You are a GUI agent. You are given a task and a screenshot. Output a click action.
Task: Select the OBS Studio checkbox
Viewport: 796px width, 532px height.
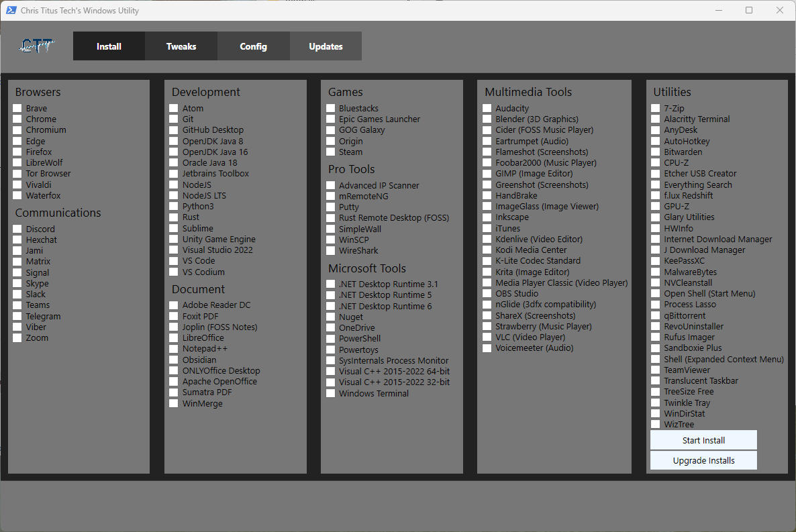pos(487,294)
